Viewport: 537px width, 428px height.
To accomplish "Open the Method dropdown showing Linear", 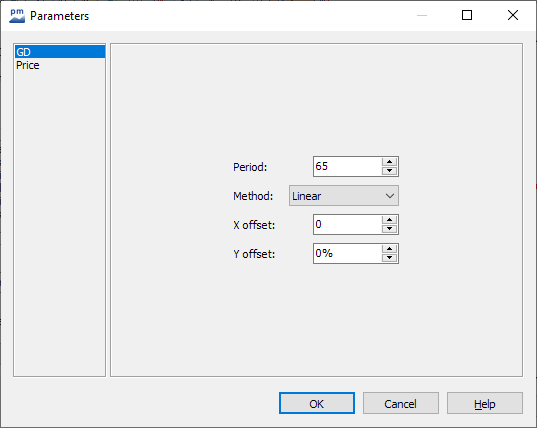I will pos(344,196).
